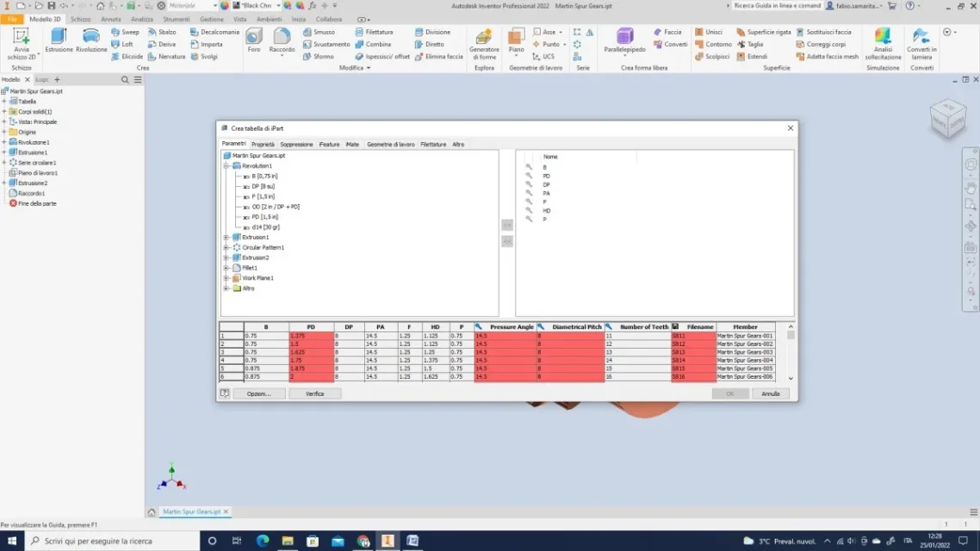This screenshot has width=980, height=551.
Task: Select the Raccordo fillet tool
Action: pos(282,40)
